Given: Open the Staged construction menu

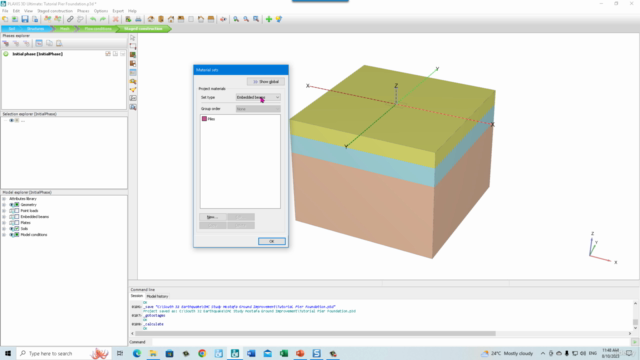Looking at the screenshot, I should click(x=55, y=11).
